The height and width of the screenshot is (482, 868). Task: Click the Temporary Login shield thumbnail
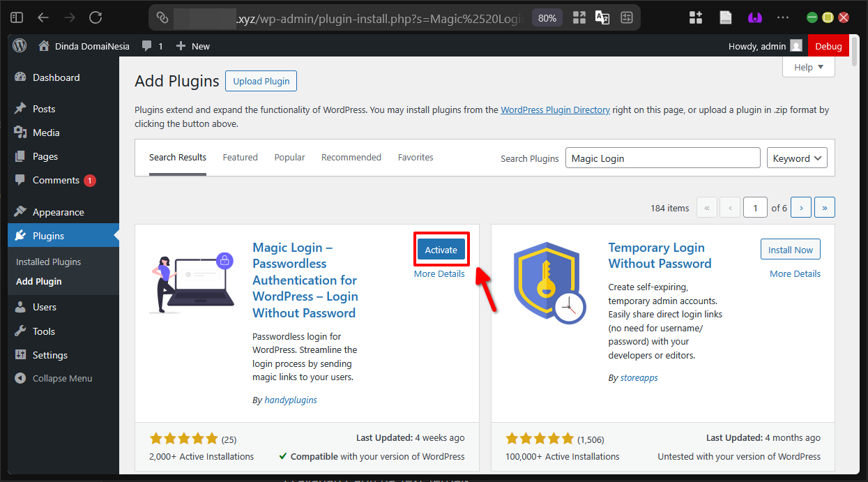[x=550, y=283]
